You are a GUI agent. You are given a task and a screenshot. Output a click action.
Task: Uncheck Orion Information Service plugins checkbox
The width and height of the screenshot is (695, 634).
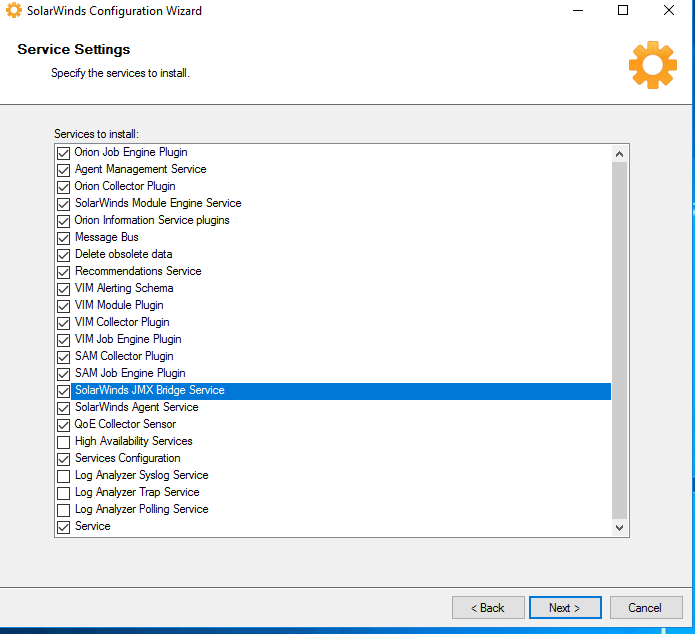point(63,221)
